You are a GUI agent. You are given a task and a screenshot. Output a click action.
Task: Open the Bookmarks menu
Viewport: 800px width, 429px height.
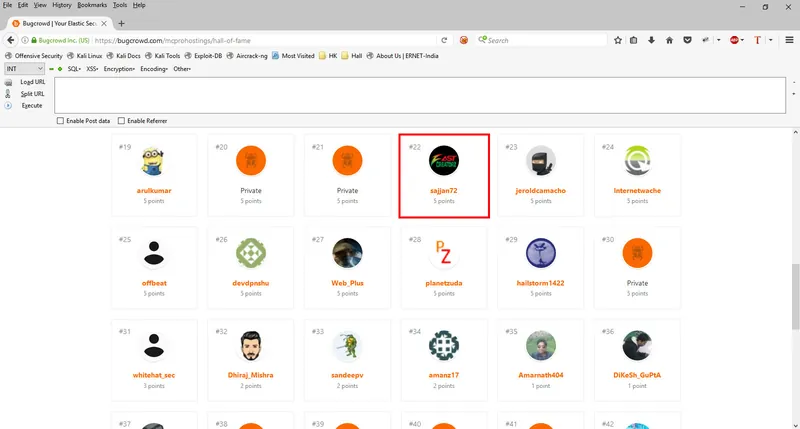(x=92, y=5)
